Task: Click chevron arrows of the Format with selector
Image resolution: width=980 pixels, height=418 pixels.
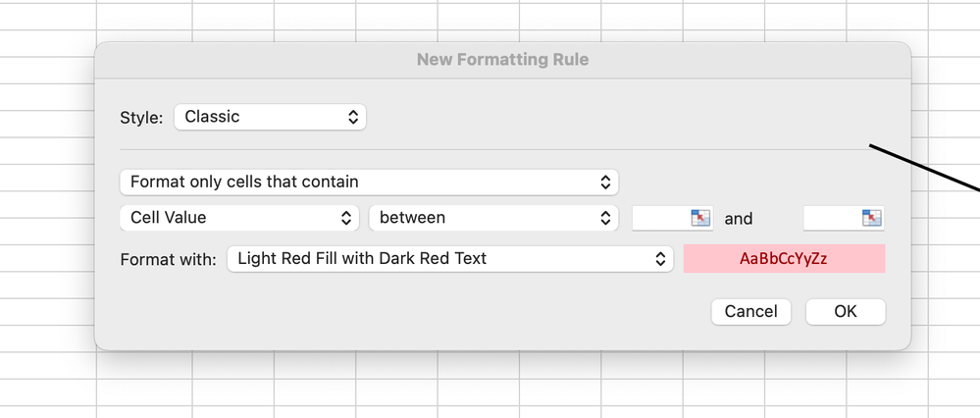Action: (x=660, y=259)
